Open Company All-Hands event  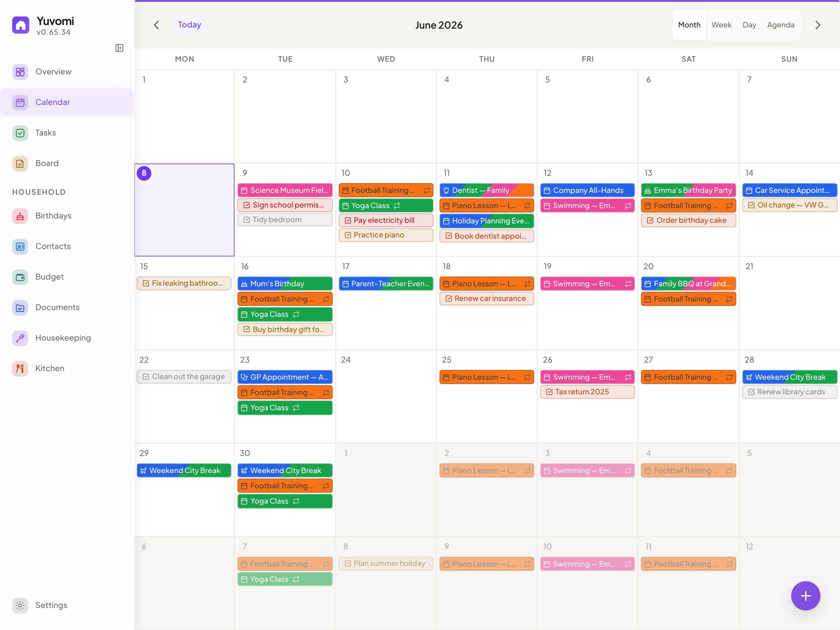coord(587,190)
